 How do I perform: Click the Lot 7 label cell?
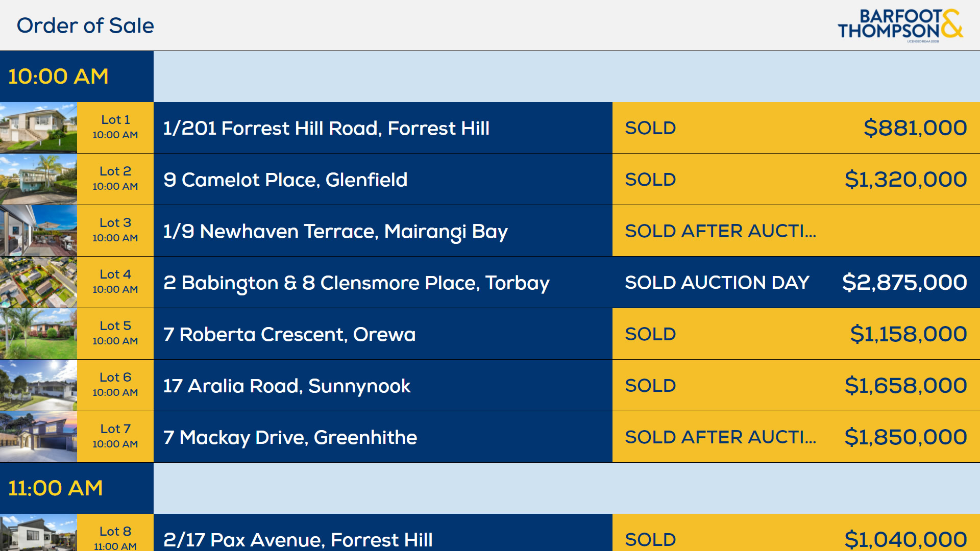tap(115, 436)
